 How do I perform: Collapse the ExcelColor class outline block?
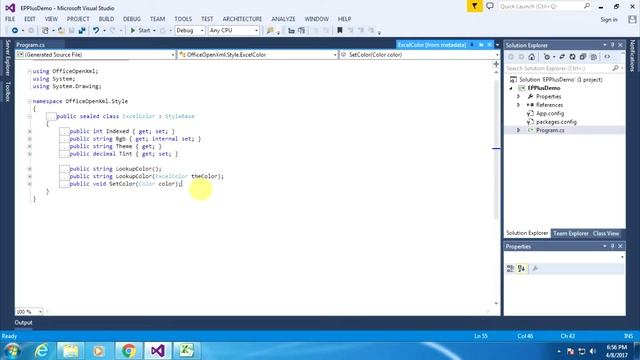point(29,116)
